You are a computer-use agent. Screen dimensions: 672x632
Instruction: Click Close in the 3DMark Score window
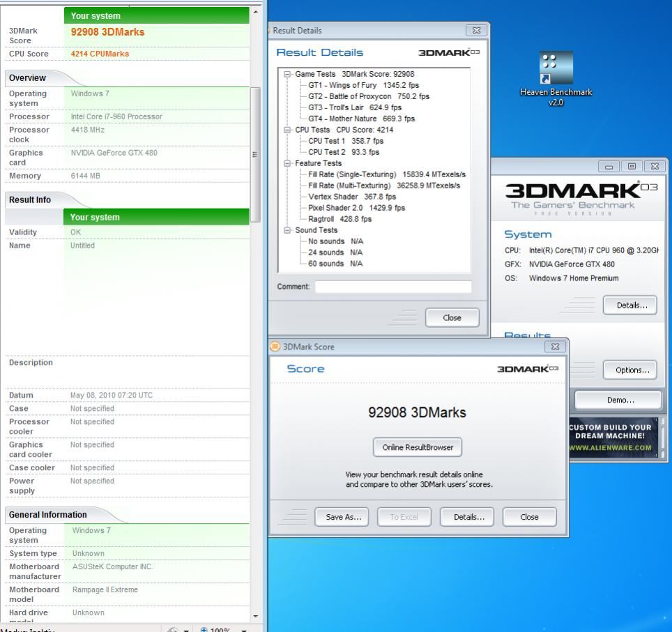coord(529,517)
